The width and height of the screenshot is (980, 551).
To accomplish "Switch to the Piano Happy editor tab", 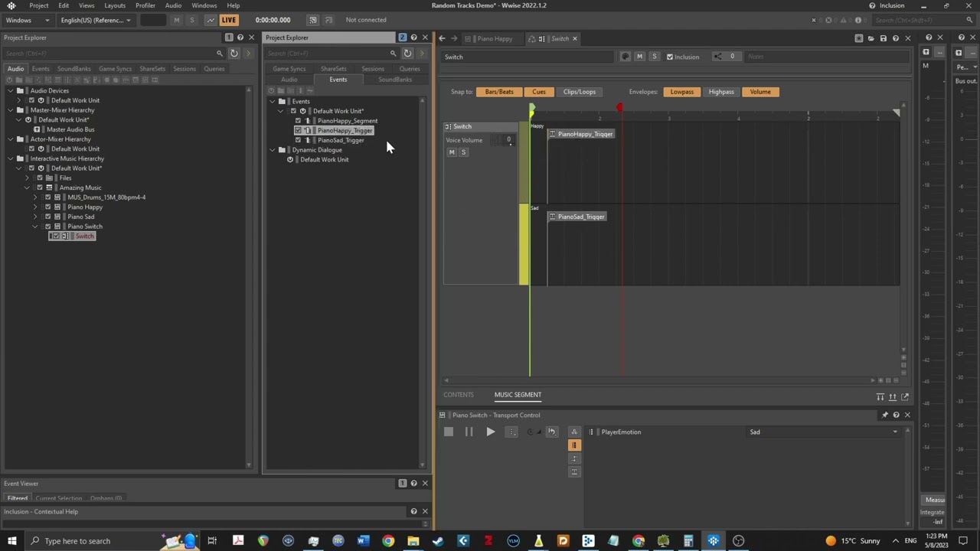I will (x=495, y=38).
